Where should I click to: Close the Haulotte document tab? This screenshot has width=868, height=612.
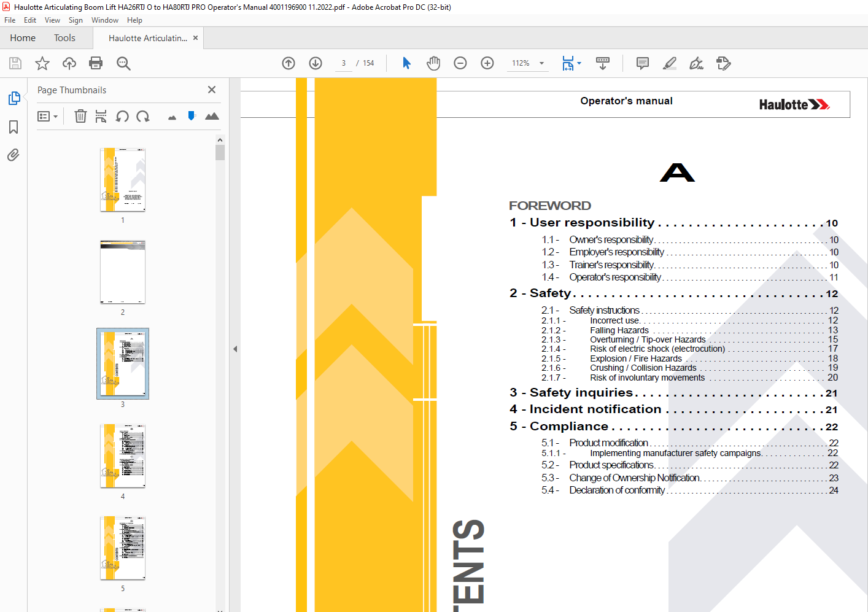click(195, 37)
